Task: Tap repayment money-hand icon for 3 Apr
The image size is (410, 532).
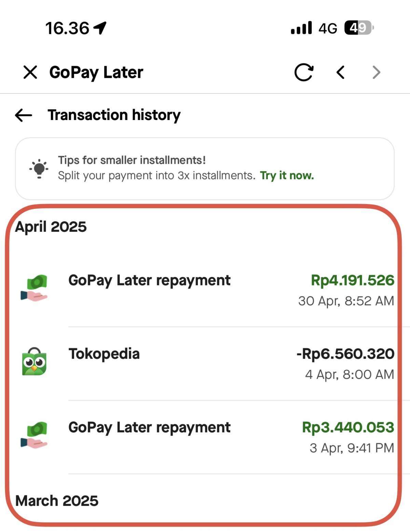Action: (34, 435)
